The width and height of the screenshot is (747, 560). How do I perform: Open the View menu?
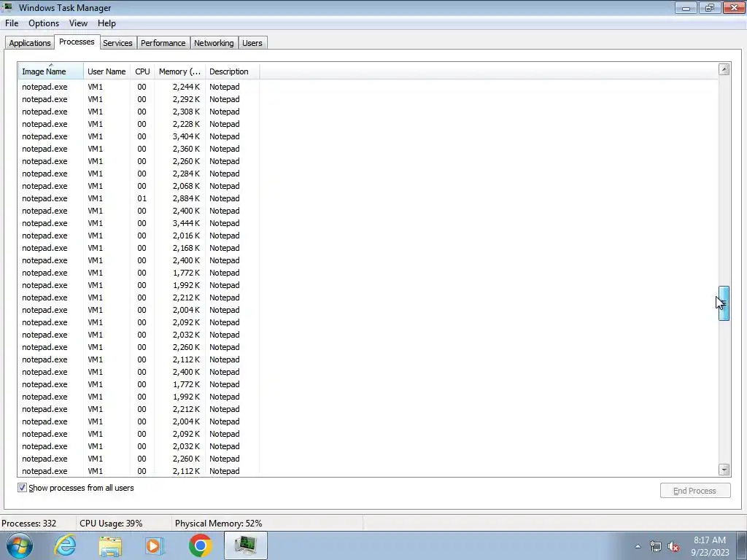click(78, 23)
